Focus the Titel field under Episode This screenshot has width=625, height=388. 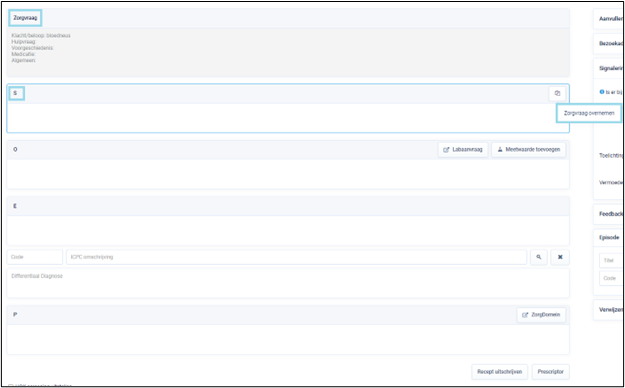[x=611, y=260]
